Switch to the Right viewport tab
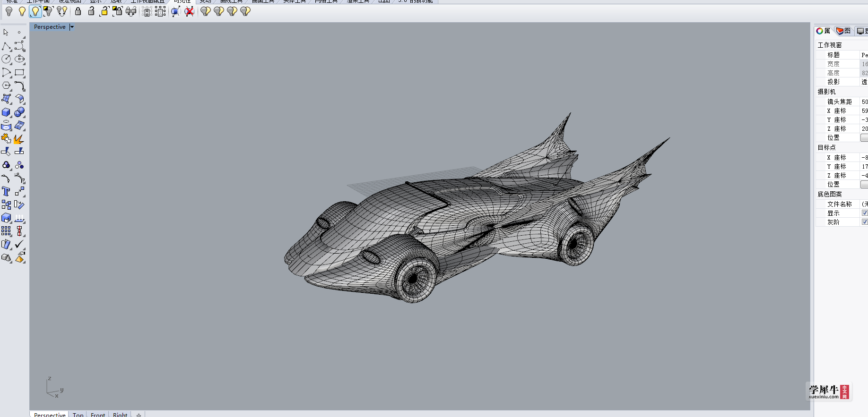The width and height of the screenshot is (868, 417). [120, 415]
